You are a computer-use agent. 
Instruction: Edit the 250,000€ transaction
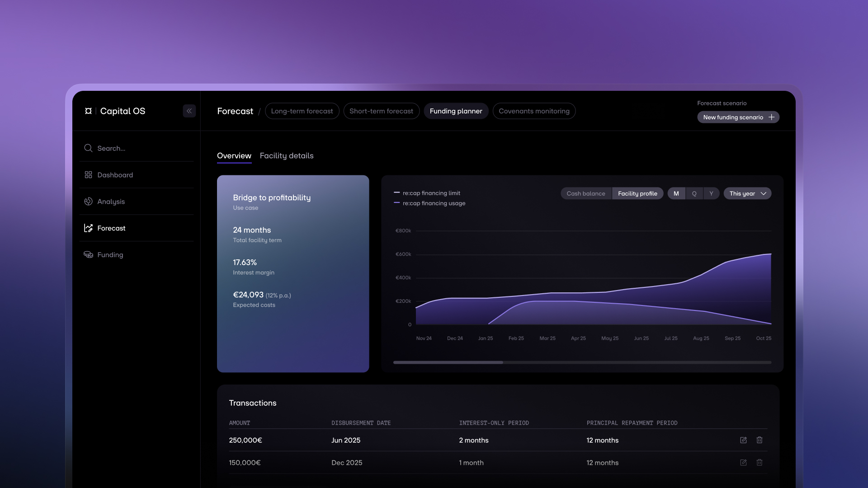(x=743, y=440)
